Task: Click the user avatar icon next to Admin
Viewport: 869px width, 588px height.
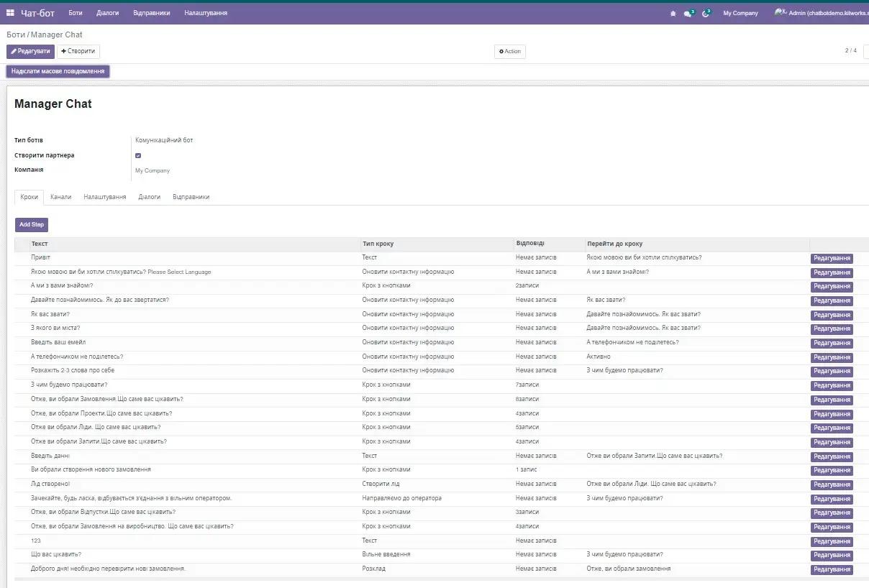Action: coord(778,12)
